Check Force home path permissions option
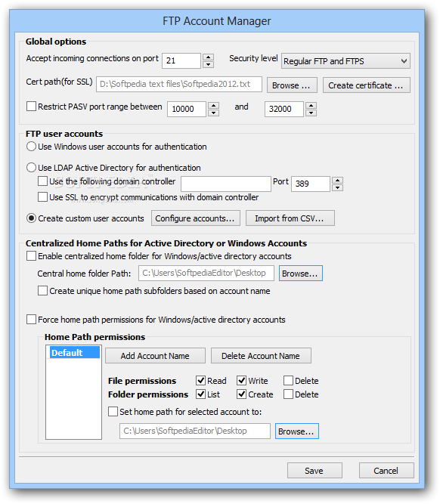The width and height of the screenshot is (440, 504). point(31,320)
